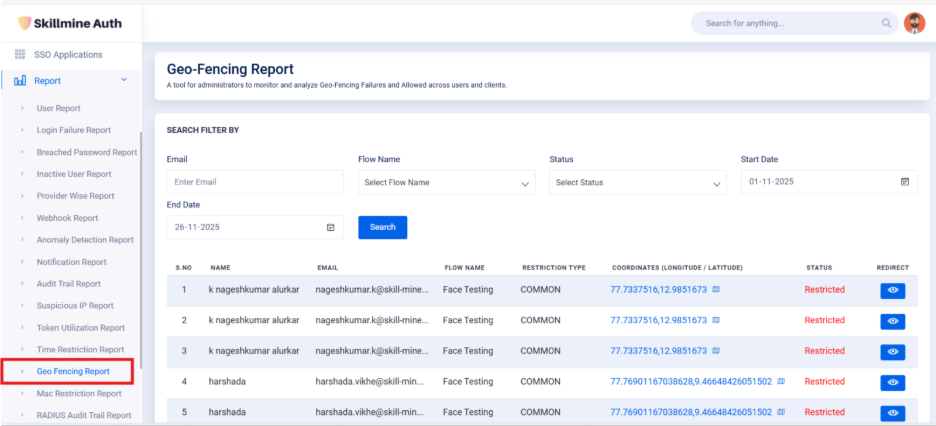View details with row 1 eye button
The image size is (936, 426).
pyautogui.click(x=892, y=290)
